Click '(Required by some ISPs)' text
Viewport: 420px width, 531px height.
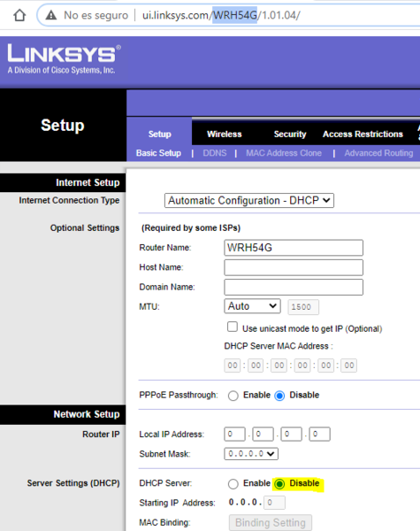click(x=191, y=228)
